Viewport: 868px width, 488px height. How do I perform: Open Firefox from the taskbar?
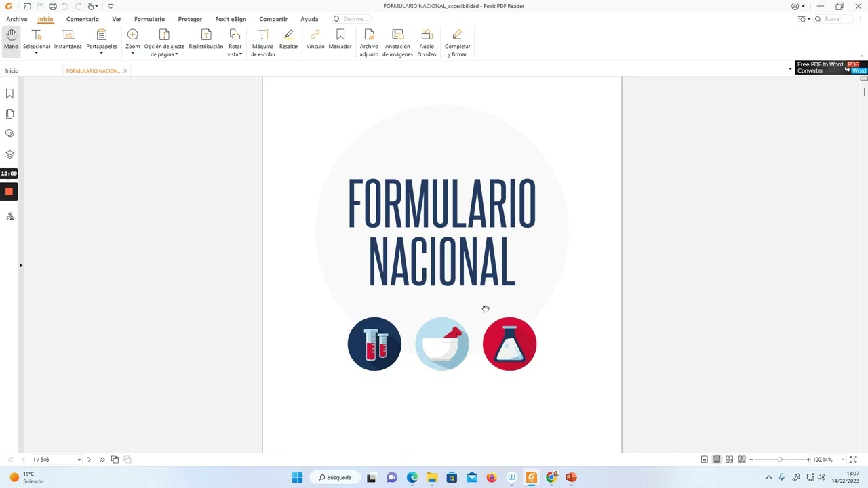tap(492, 477)
